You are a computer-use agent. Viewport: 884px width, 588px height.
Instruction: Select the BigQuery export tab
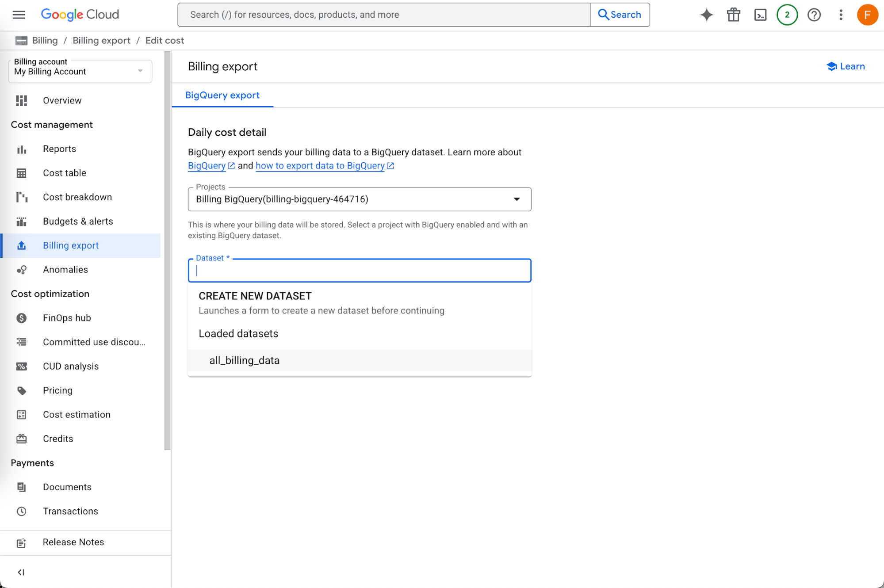tap(222, 95)
